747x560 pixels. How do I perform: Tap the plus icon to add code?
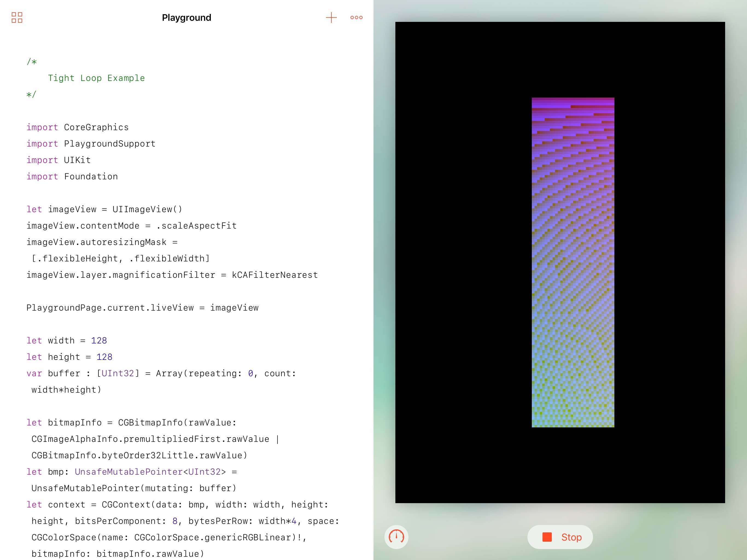click(331, 17)
